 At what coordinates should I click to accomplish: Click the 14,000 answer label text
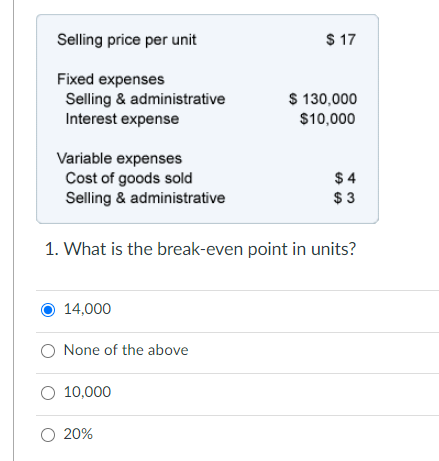point(87,309)
